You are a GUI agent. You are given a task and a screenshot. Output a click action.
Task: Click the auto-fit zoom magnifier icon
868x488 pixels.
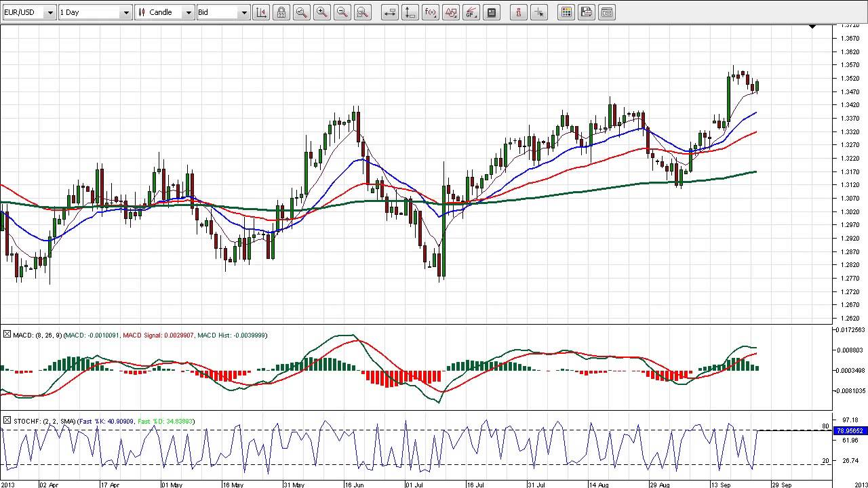click(x=302, y=12)
